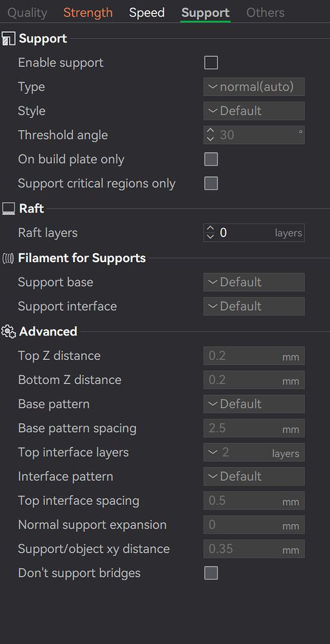Screen dimensions: 330x644
Task: Toggle Don't support bridges checkbox
Action: [x=211, y=573]
